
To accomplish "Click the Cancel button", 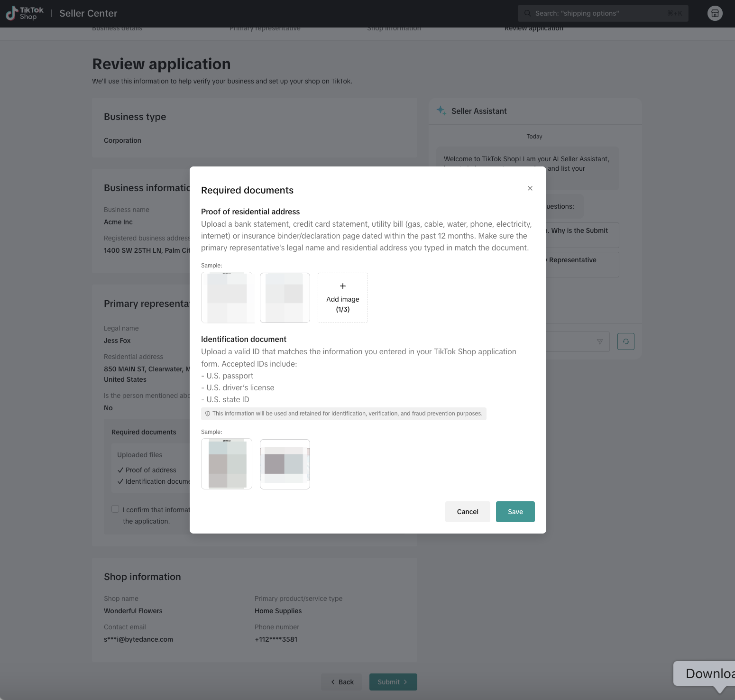I will click(467, 512).
